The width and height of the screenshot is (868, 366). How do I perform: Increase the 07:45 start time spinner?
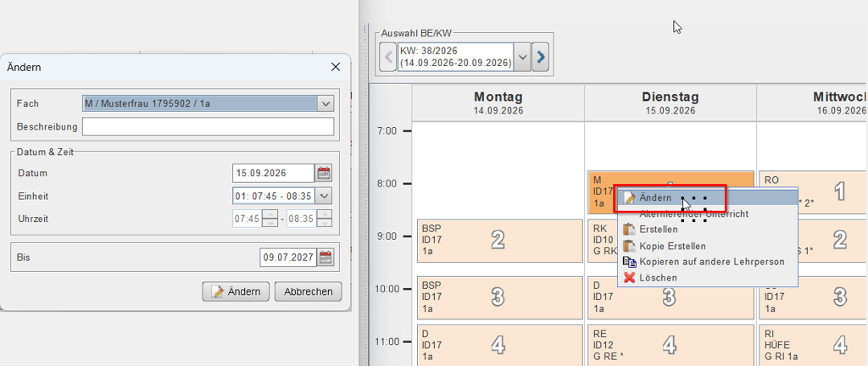pos(270,214)
